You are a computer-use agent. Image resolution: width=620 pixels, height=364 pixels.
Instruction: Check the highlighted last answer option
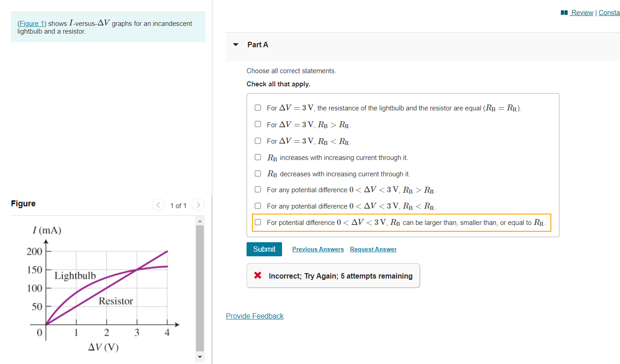point(257,222)
